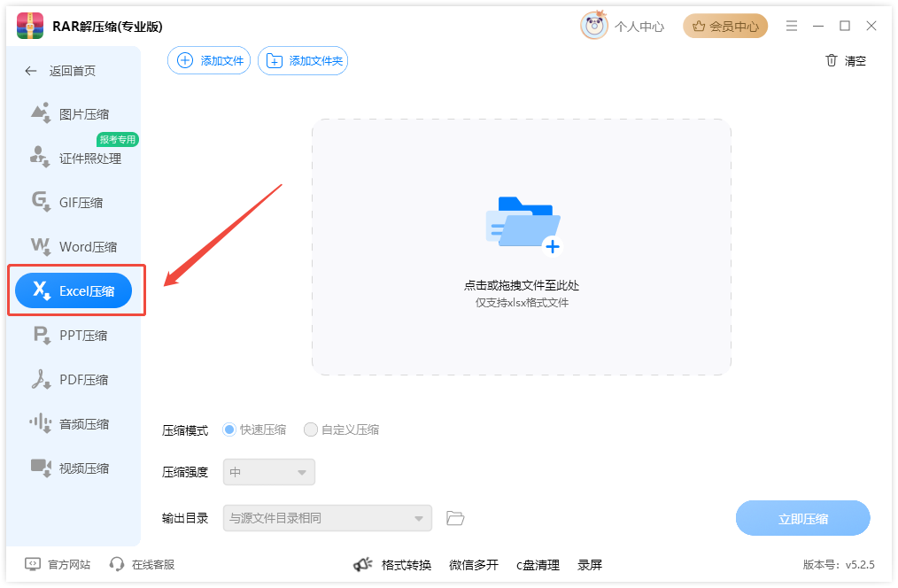The height and width of the screenshot is (588, 898).
Task: Click the RAR app logo icon
Action: coord(30,26)
